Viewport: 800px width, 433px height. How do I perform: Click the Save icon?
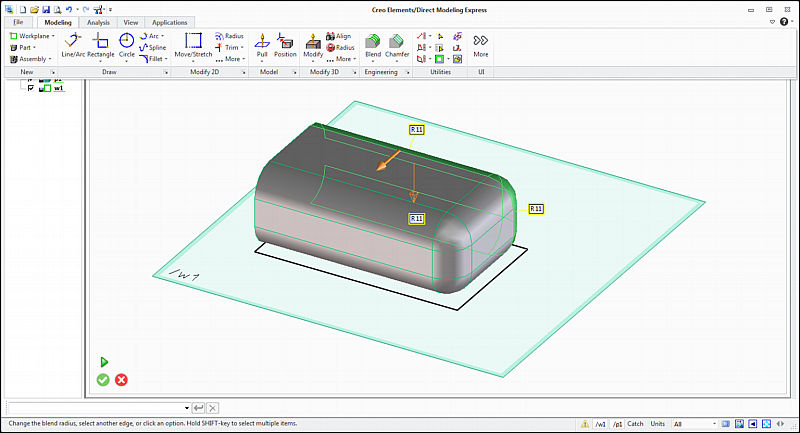46,10
